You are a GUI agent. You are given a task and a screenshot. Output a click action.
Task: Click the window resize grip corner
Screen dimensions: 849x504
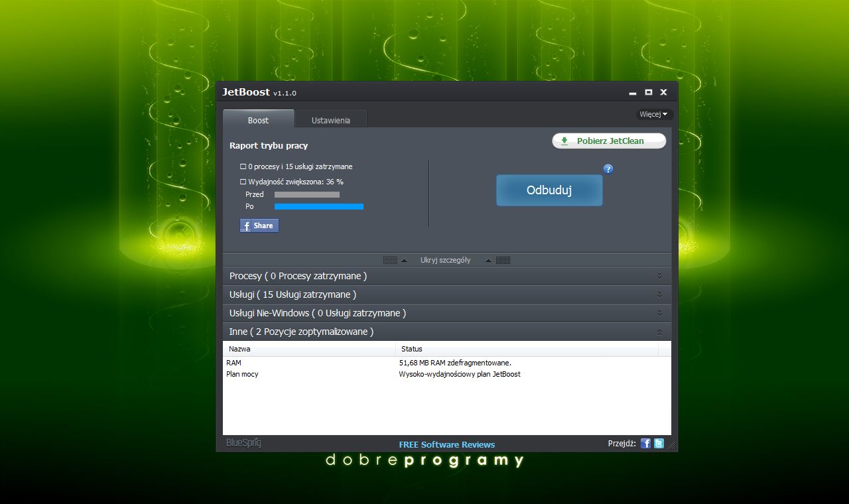coord(673,447)
